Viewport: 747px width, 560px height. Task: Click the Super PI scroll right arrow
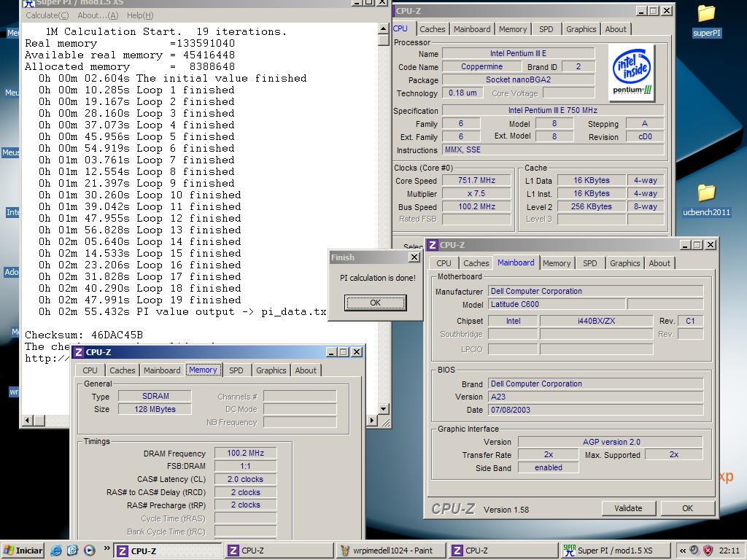pyautogui.click(x=373, y=420)
